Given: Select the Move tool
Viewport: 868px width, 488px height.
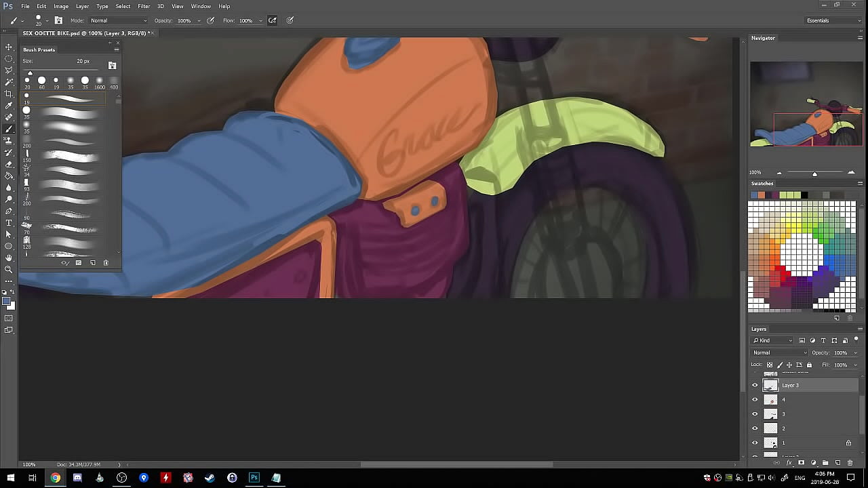Looking at the screenshot, I should click(9, 47).
